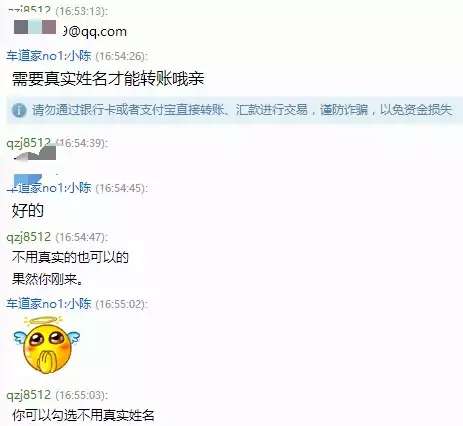Click the @qq.com email address text
The height and width of the screenshot is (426, 463).
tap(95, 32)
